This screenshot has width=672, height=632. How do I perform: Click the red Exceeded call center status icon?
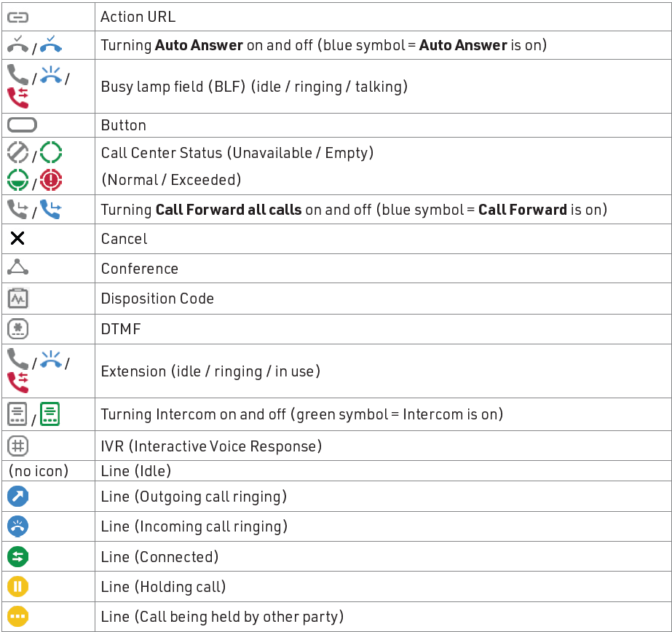click(51, 179)
